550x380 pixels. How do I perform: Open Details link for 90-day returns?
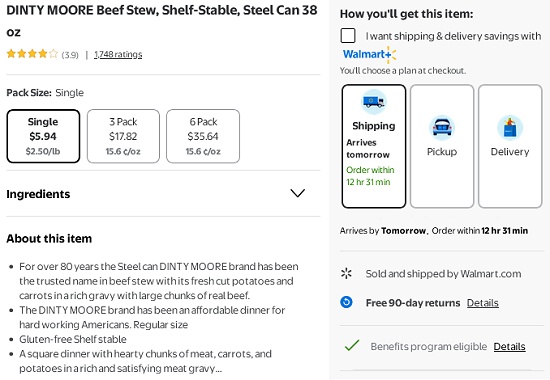tap(483, 303)
